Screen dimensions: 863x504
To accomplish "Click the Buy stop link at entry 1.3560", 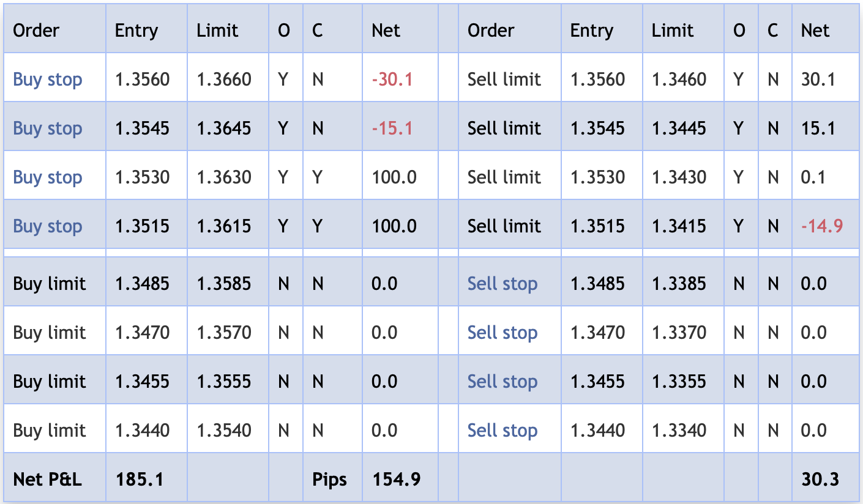I will [48, 80].
